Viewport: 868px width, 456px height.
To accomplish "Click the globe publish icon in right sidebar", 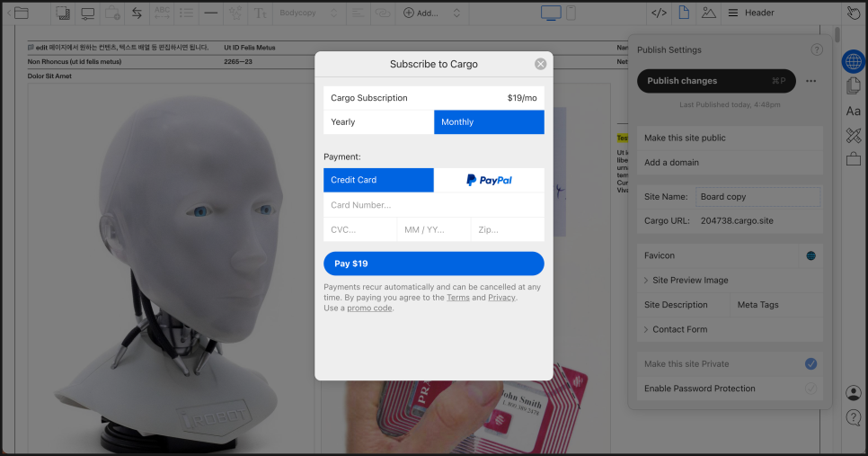I will coord(854,61).
